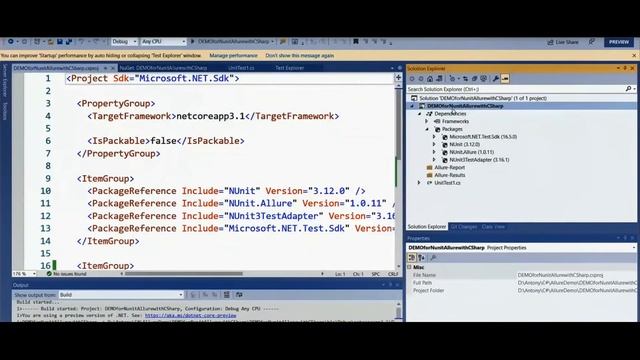Image resolution: width=640 pixels, height=360 pixels.
Task: Click the Manage performance link
Action: tap(233, 56)
